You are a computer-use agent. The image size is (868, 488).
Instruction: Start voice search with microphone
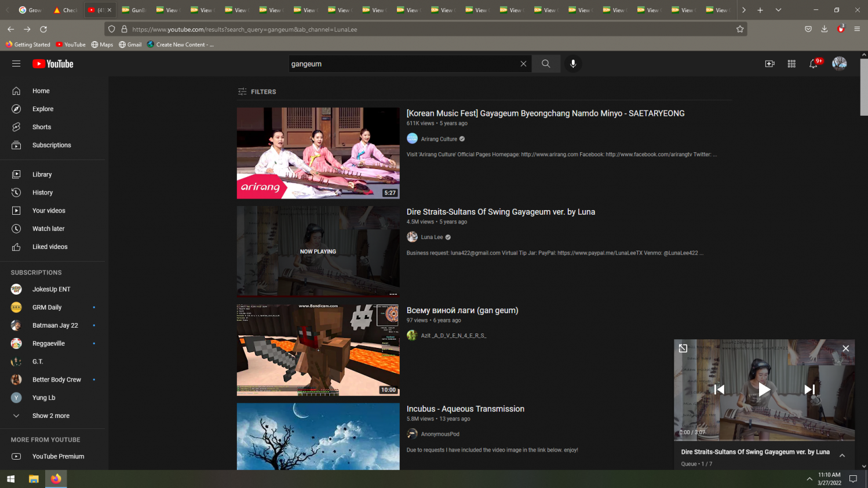point(573,64)
